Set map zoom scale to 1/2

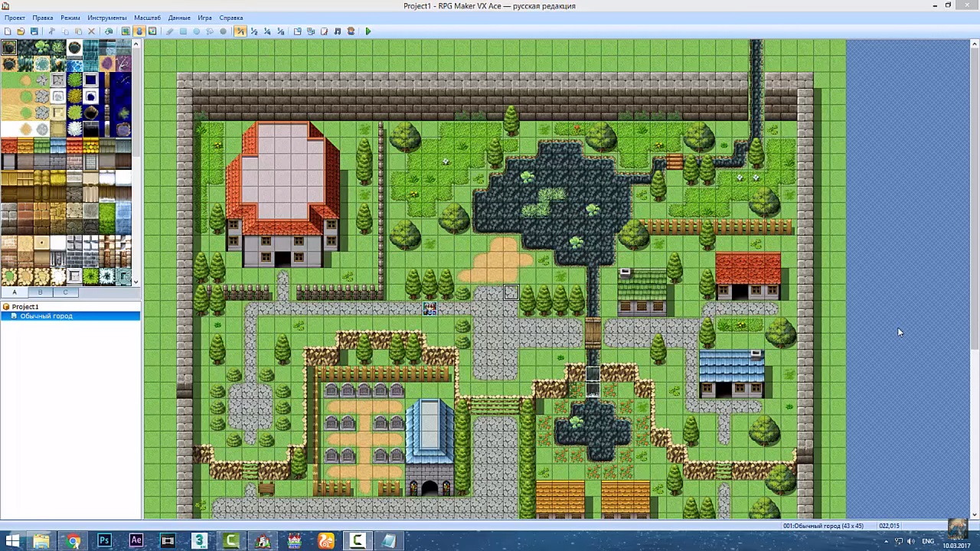click(253, 31)
